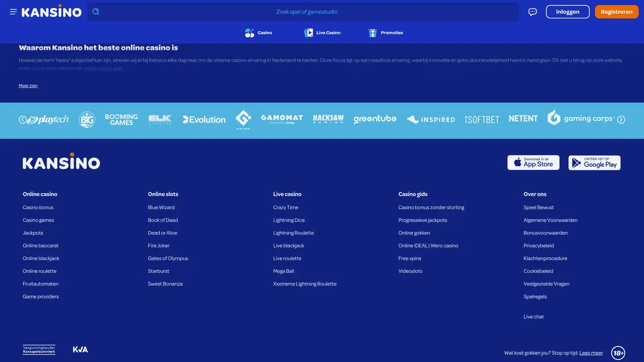Open Lightning Dice link
Viewport: 644px width, 362px height.
[289, 220]
